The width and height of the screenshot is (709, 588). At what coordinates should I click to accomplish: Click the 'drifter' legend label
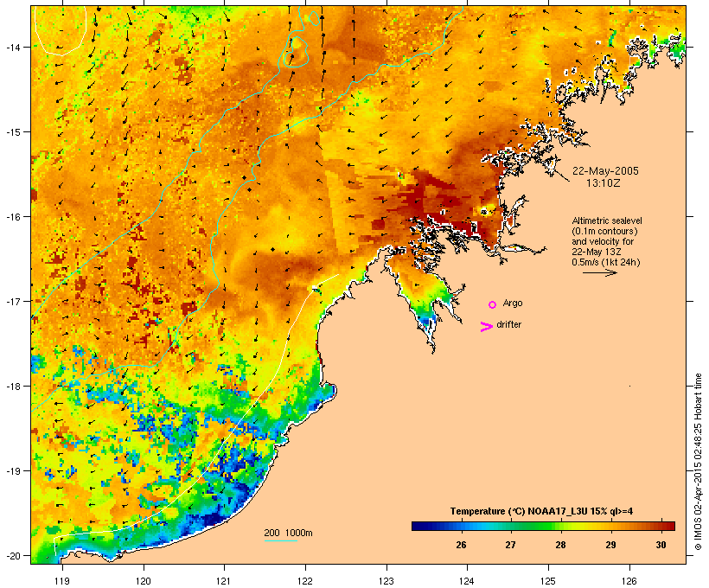[x=508, y=324]
